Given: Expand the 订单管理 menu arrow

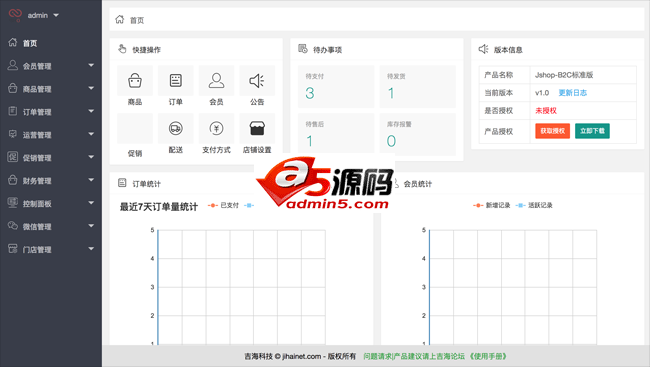Looking at the screenshot, I should point(91,111).
